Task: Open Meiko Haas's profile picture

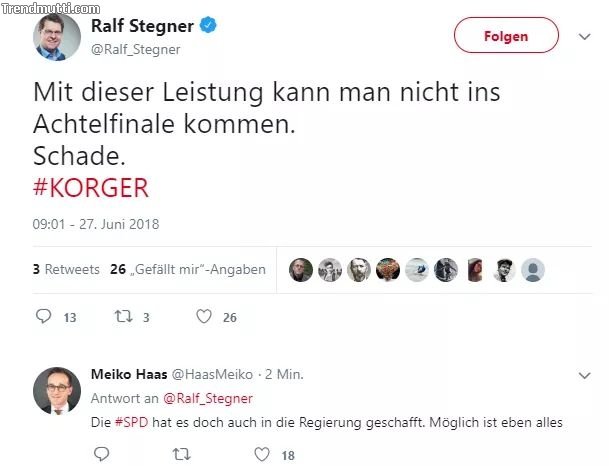Action: click(x=56, y=390)
